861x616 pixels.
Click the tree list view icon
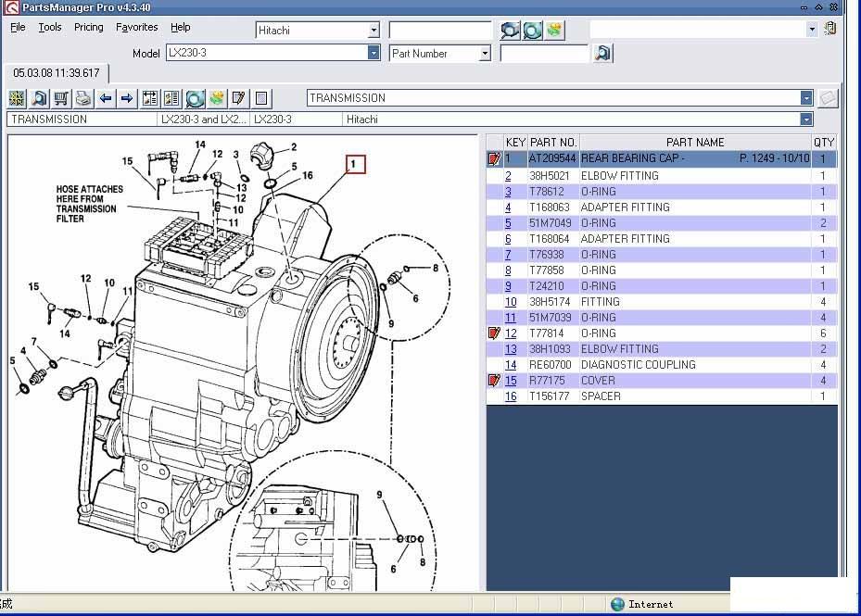coord(150,98)
